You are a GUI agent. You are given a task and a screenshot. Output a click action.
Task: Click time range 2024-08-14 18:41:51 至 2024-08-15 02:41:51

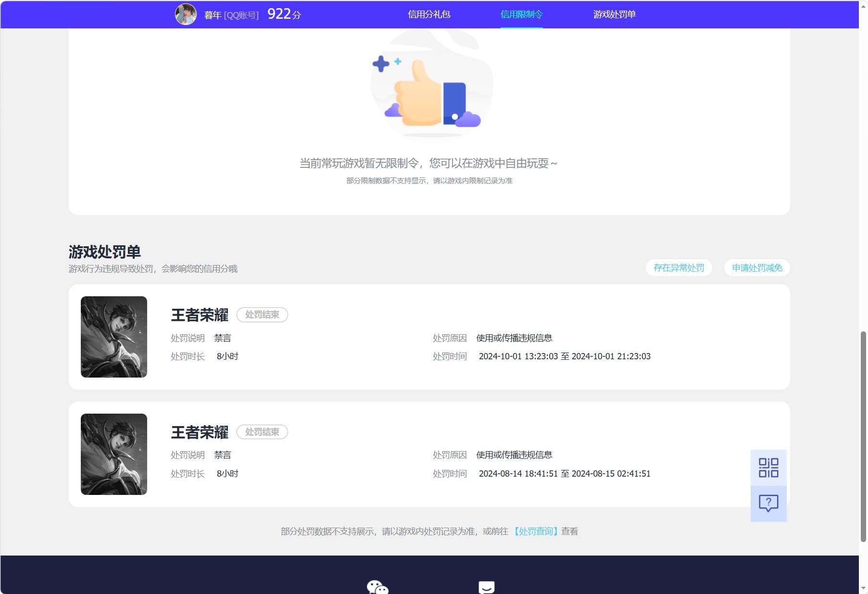(565, 474)
